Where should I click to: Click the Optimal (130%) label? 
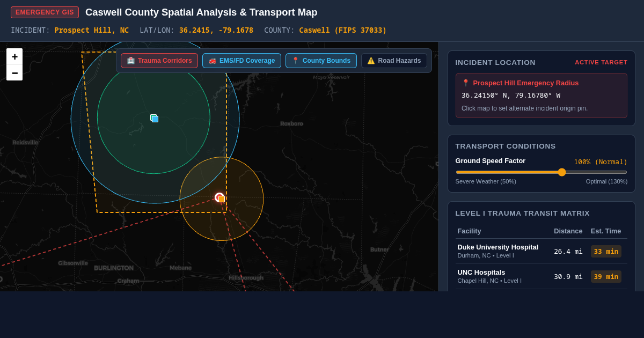coord(606,181)
